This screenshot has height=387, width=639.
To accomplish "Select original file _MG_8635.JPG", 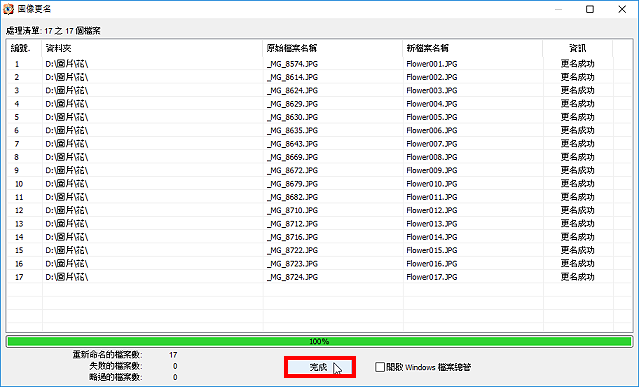I will coord(292,130).
